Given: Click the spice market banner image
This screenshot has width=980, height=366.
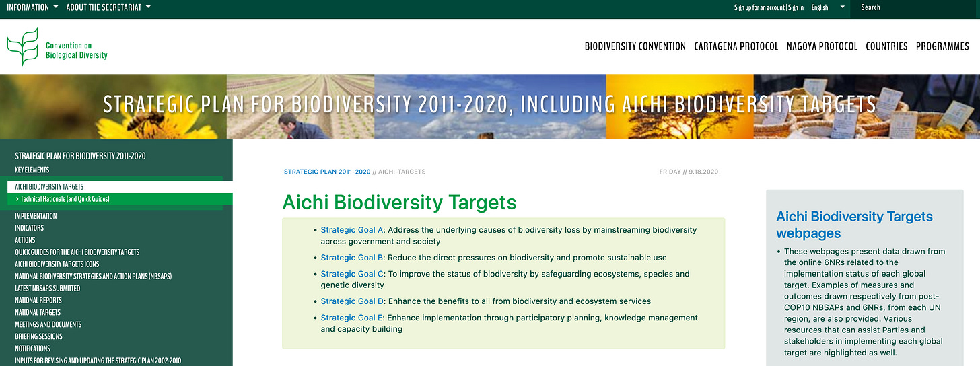Looking at the screenshot, I should point(866,107).
